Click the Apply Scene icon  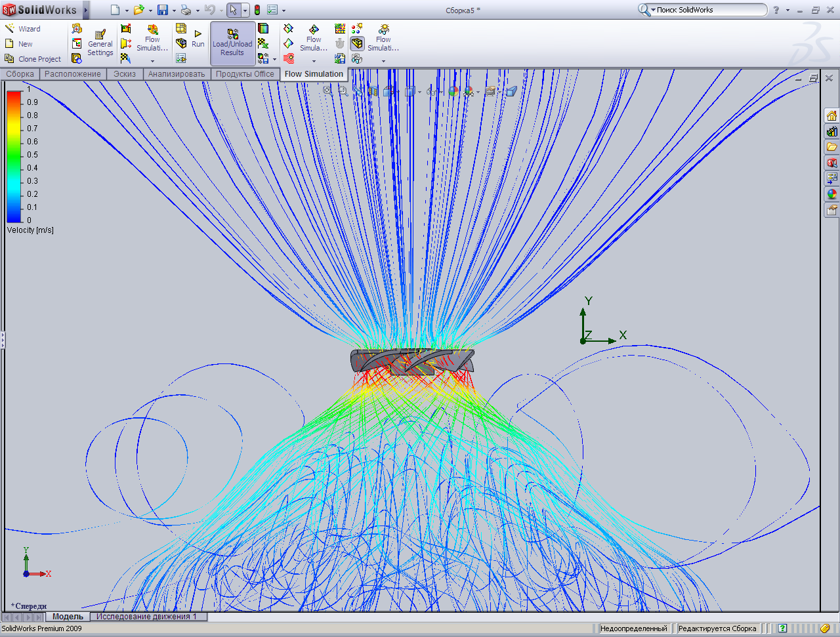[x=469, y=91]
